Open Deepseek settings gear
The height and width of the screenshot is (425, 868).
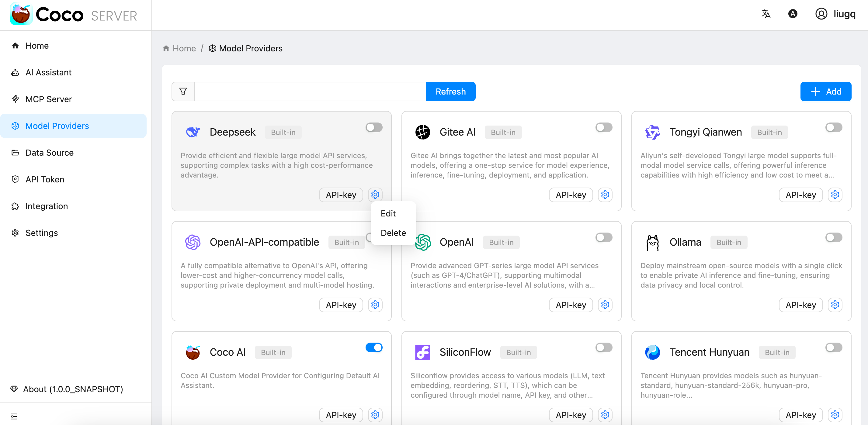375,195
